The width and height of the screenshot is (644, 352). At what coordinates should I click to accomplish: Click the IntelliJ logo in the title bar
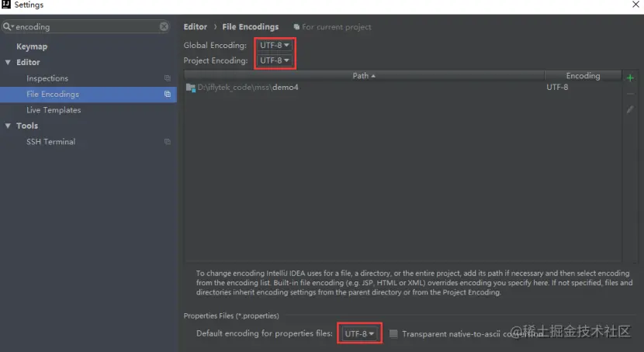[5, 5]
